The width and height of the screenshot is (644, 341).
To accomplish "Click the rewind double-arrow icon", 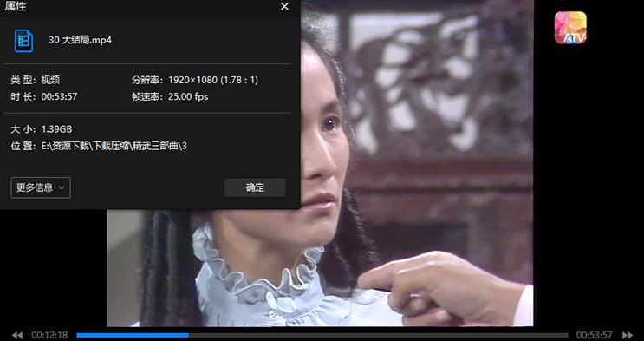I will coord(16,335).
